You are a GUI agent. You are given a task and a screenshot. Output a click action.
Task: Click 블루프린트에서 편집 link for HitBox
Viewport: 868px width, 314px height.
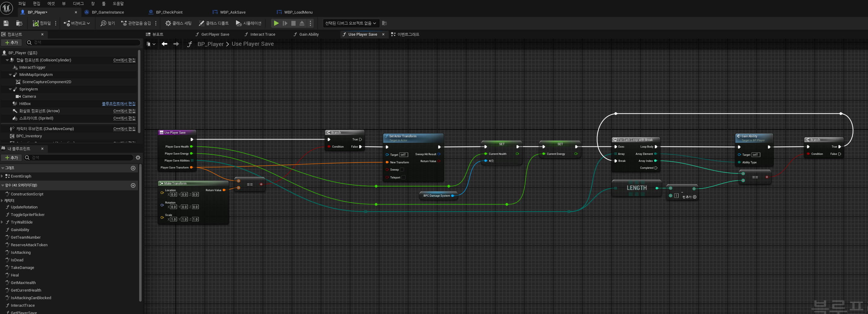click(x=119, y=104)
